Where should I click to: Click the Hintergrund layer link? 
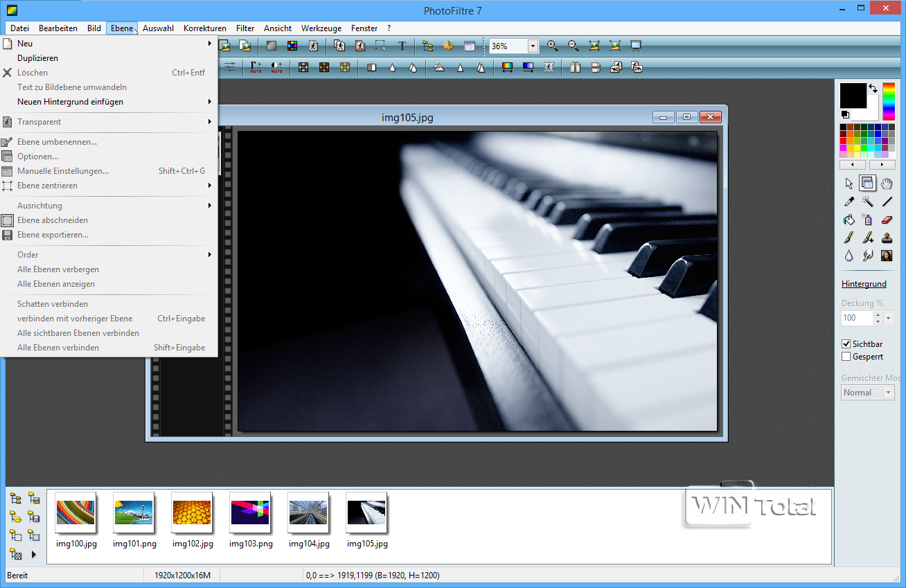pos(864,284)
